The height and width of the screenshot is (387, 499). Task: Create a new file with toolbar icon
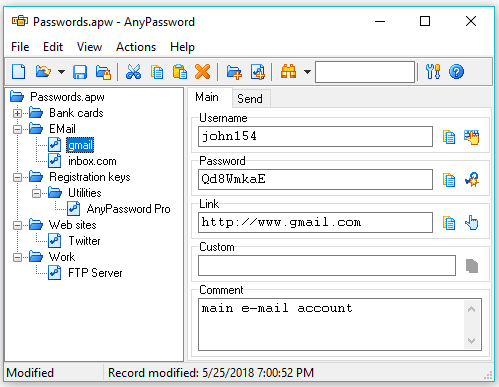coord(19,72)
